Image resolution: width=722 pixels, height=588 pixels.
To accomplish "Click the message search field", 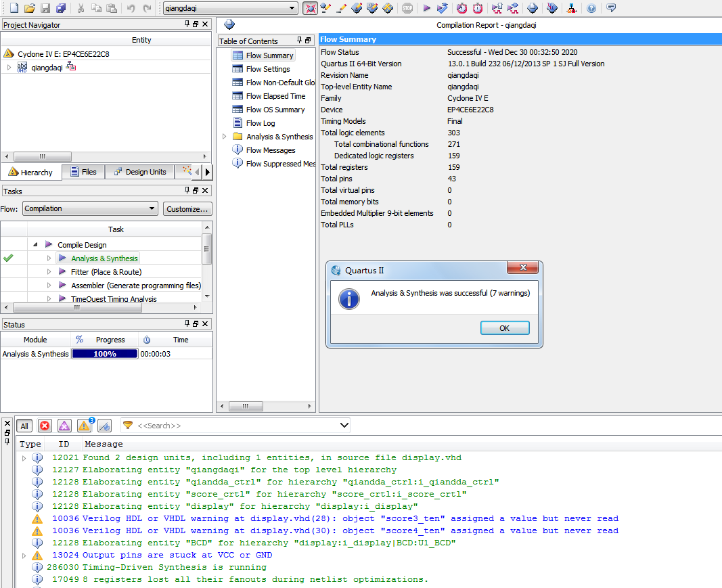I will pos(235,426).
